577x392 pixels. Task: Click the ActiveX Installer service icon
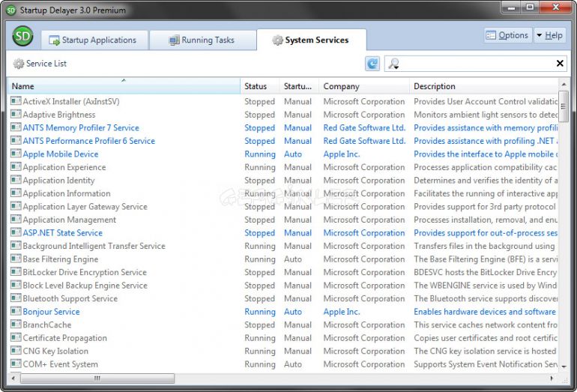(16, 101)
